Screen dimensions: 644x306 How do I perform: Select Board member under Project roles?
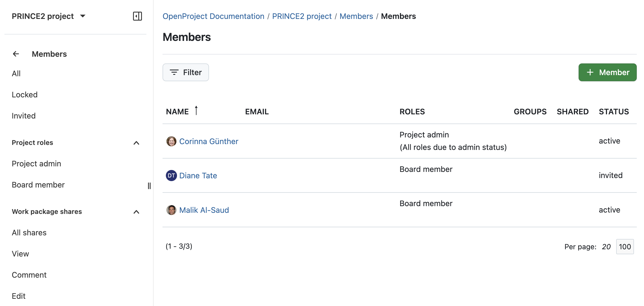coord(38,185)
